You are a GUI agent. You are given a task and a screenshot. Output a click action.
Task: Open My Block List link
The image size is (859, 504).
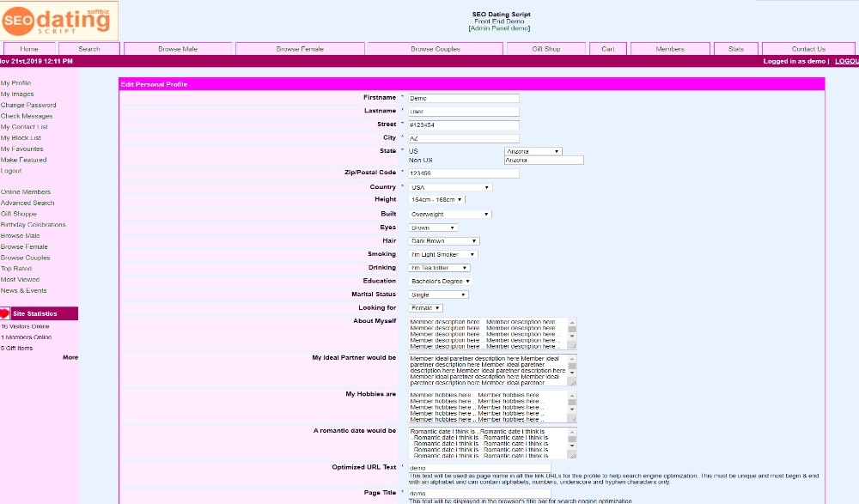pos(21,137)
